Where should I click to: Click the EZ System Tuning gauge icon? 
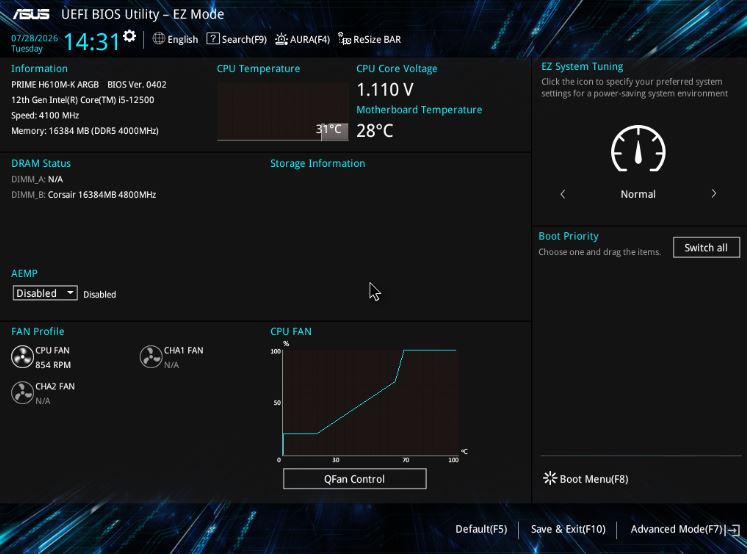638,149
